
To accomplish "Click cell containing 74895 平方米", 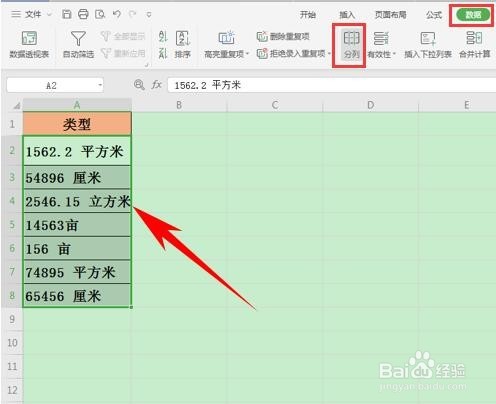I will point(77,272).
